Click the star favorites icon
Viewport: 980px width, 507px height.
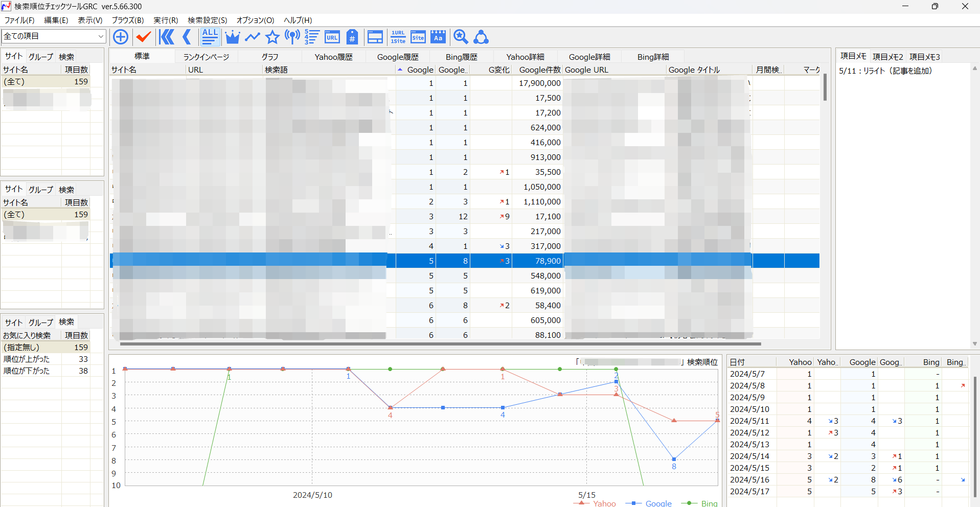pos(272,37)
